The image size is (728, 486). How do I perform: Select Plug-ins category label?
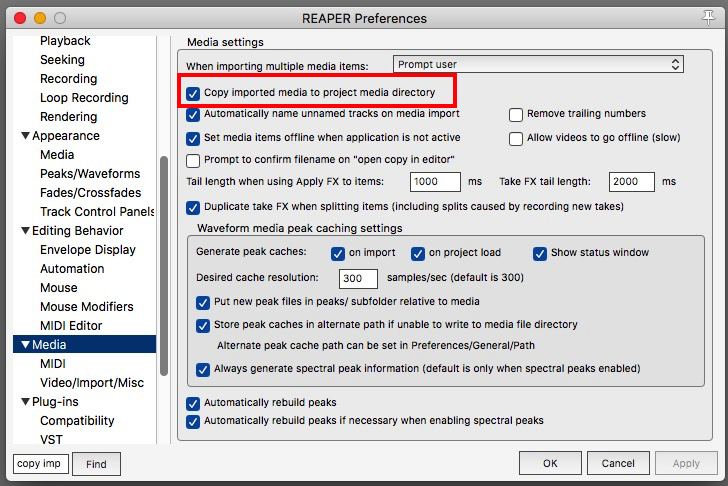pyautogui.click(x=55, y=402)
